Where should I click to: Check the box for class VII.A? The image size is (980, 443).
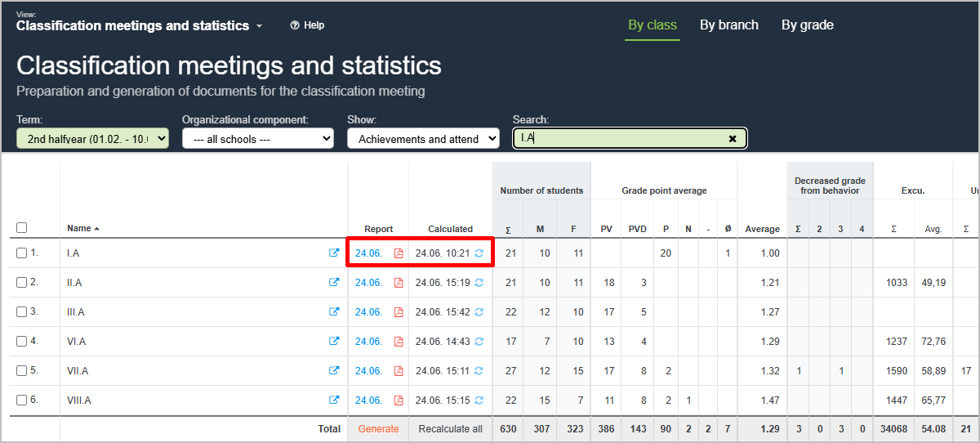click(22, 371)
